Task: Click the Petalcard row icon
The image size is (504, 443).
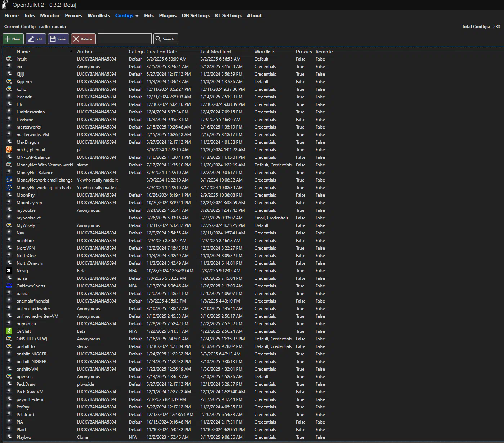Action: click(9, 415)
